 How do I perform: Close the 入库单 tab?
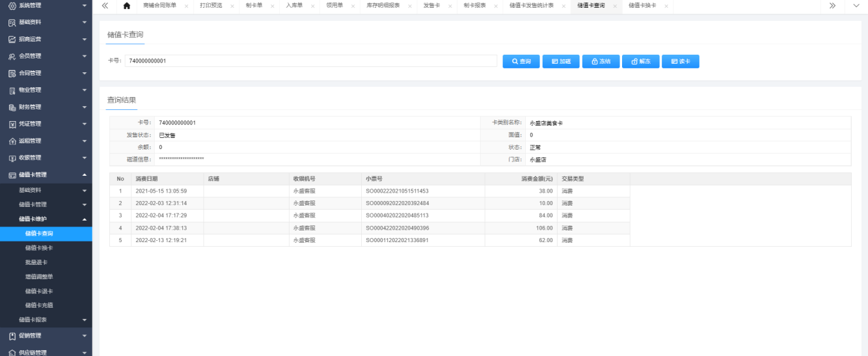coord(313,5)
